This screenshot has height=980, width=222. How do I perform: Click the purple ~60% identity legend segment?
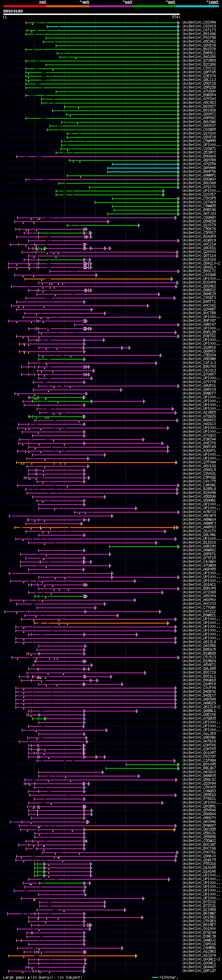[x=111, y=6]
